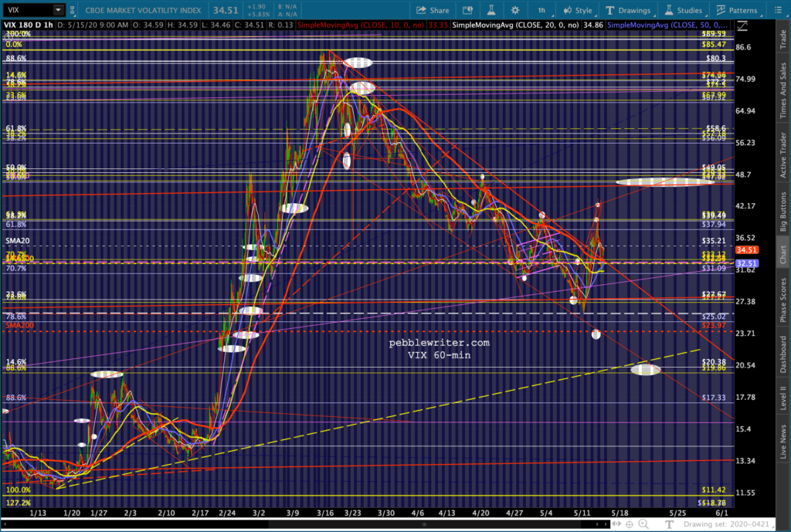
Task: Toggle the expand-collapse time axis arrows icon
Action: pyautogui.click(x=617, y=524)
